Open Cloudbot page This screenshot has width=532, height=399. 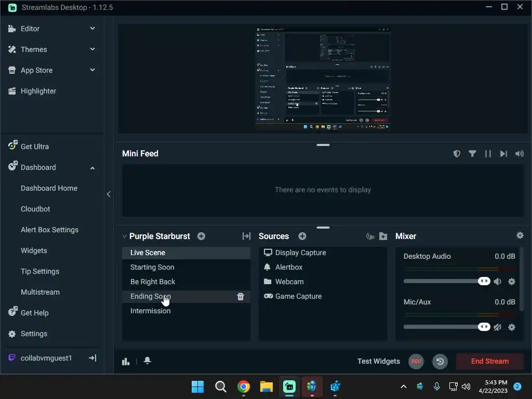click(35, 209)
